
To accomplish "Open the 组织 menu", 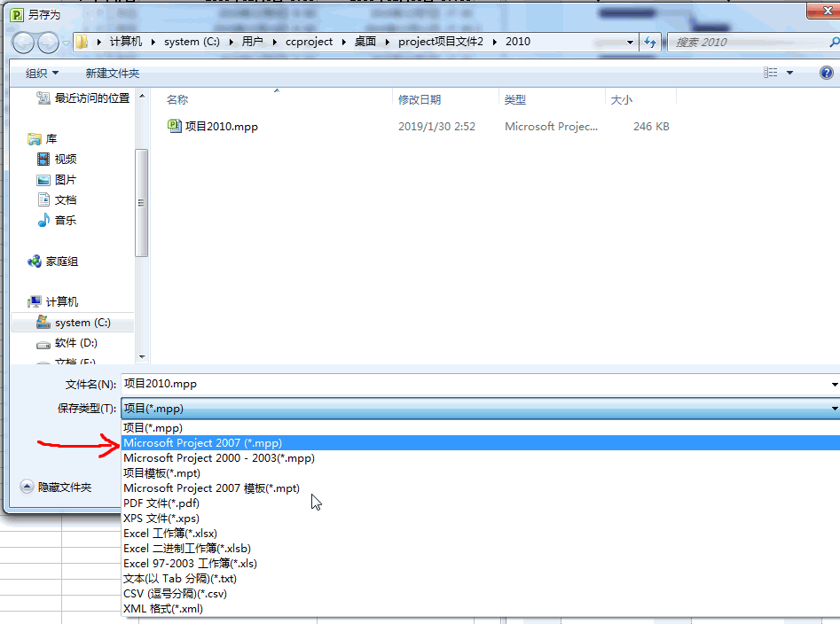I will [x=42, y=74].
